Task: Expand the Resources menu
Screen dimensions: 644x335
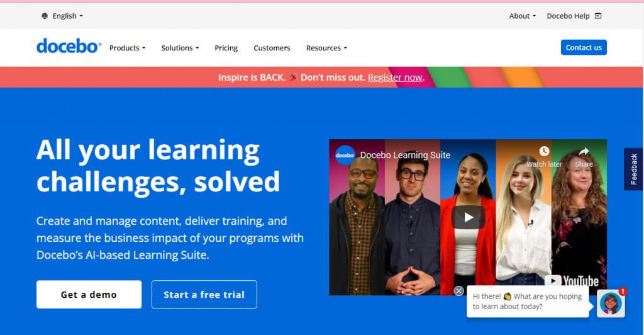Action: [326, 48]
